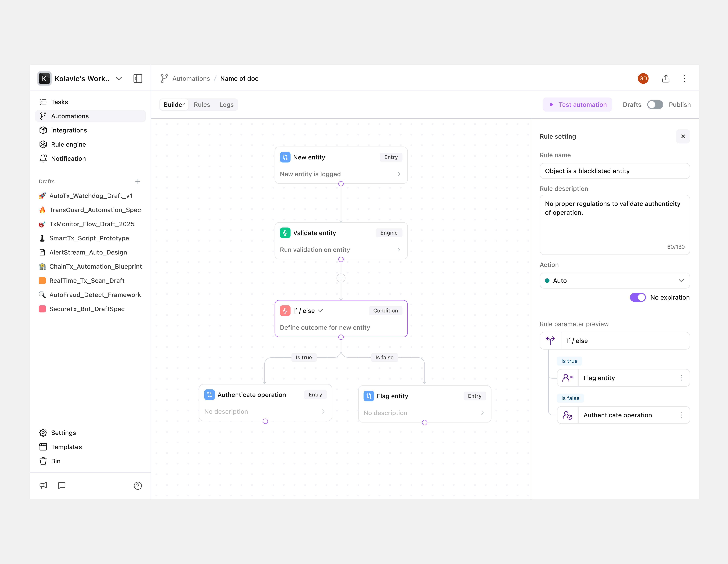Click the Automations breadcrumb link
This screenshot has height=564, width=728.
click(191, 79)
